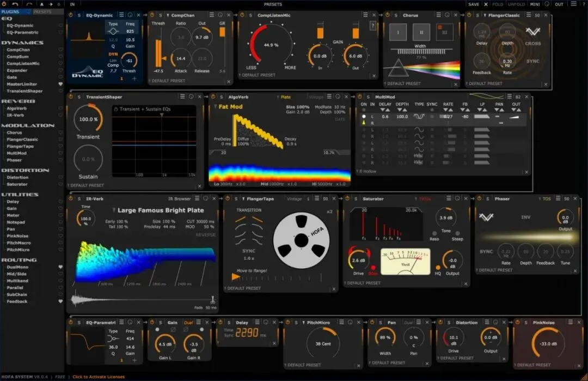Open the DEFAULT PRESET dropdown in Phaser
This screenshot has width=588, height=381.
coord(494,270)
